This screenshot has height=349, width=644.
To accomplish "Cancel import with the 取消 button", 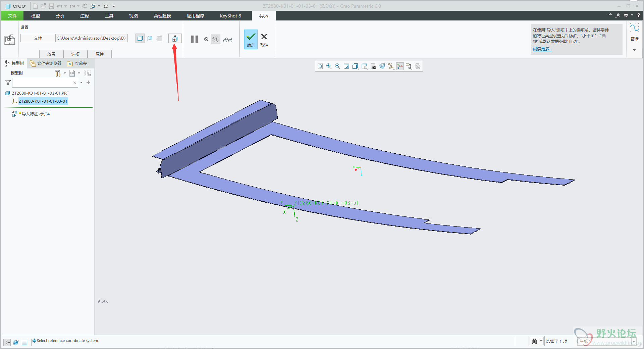I will tap(264, 39).
